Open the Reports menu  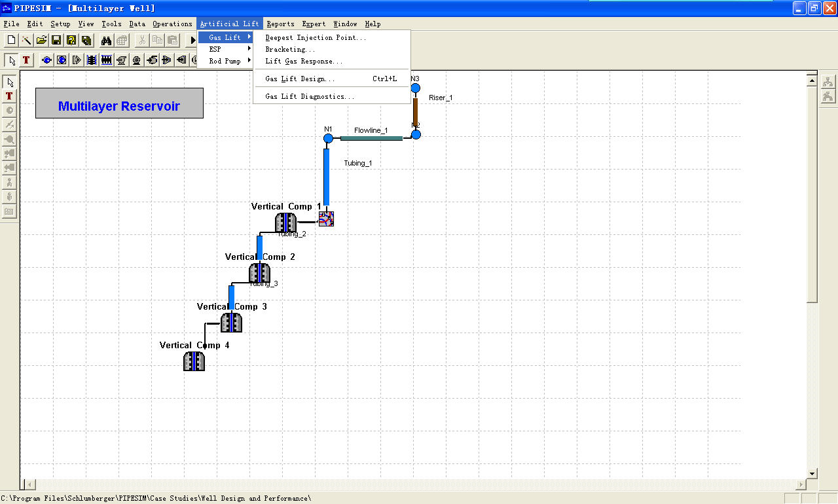280,24
